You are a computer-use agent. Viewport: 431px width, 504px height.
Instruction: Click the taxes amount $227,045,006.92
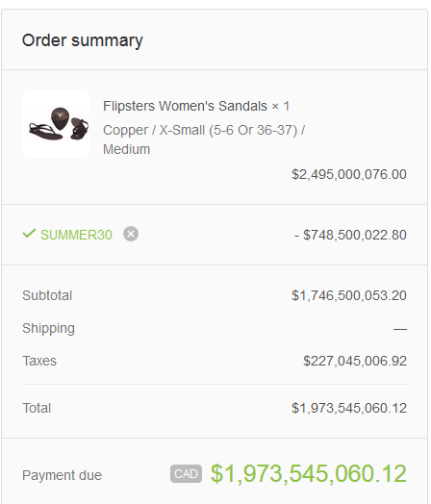tap(355, 361)
